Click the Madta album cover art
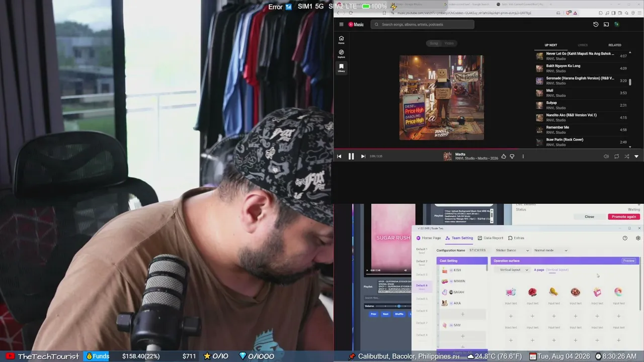 442,98
